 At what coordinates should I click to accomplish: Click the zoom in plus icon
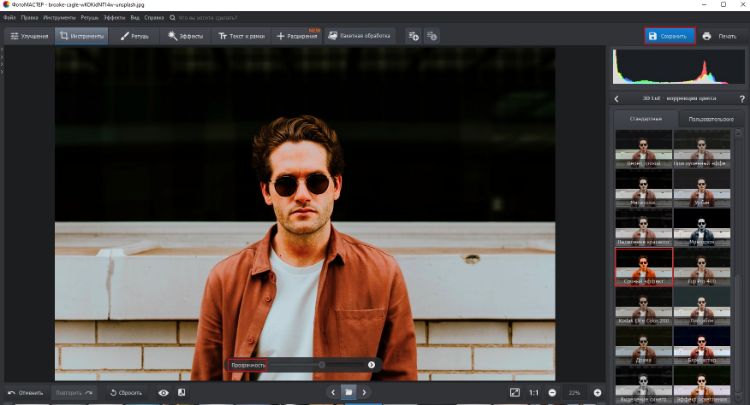[597, 393]
